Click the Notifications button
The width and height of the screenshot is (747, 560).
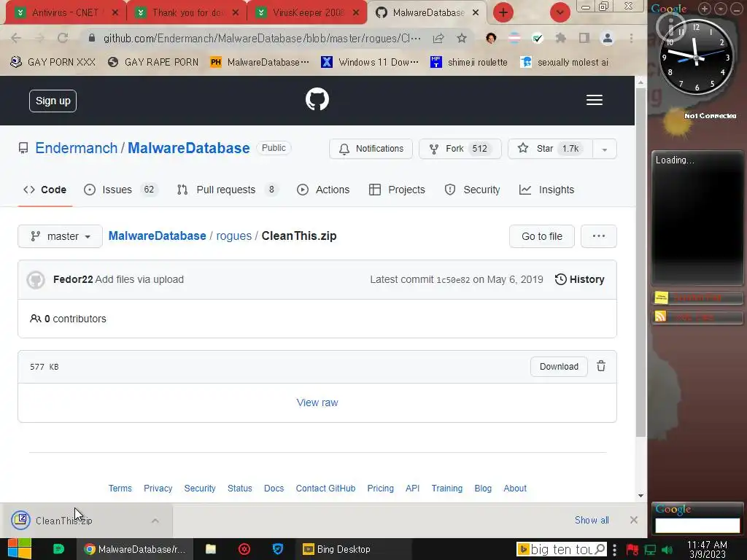371,149
